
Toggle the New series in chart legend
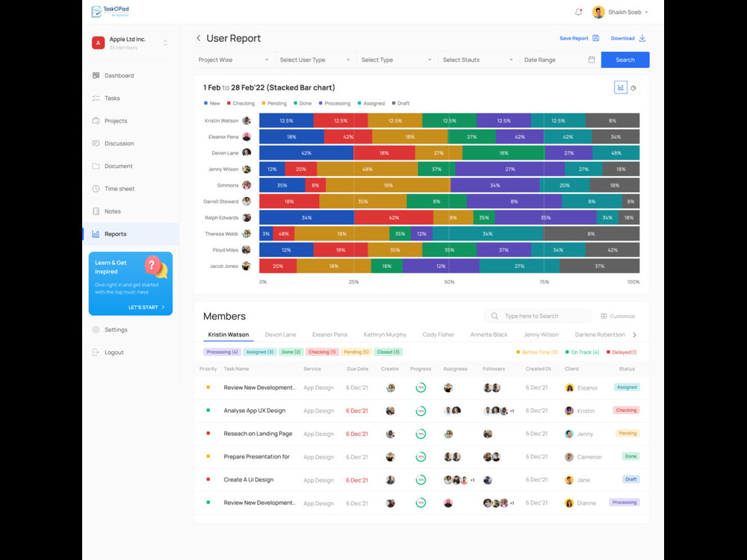point(212,103)
